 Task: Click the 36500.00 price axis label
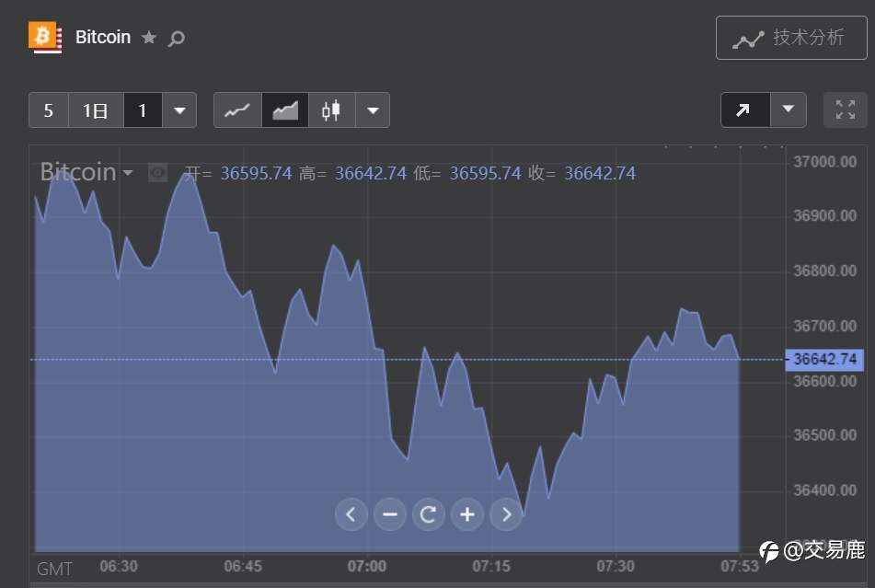pos(824,435)
